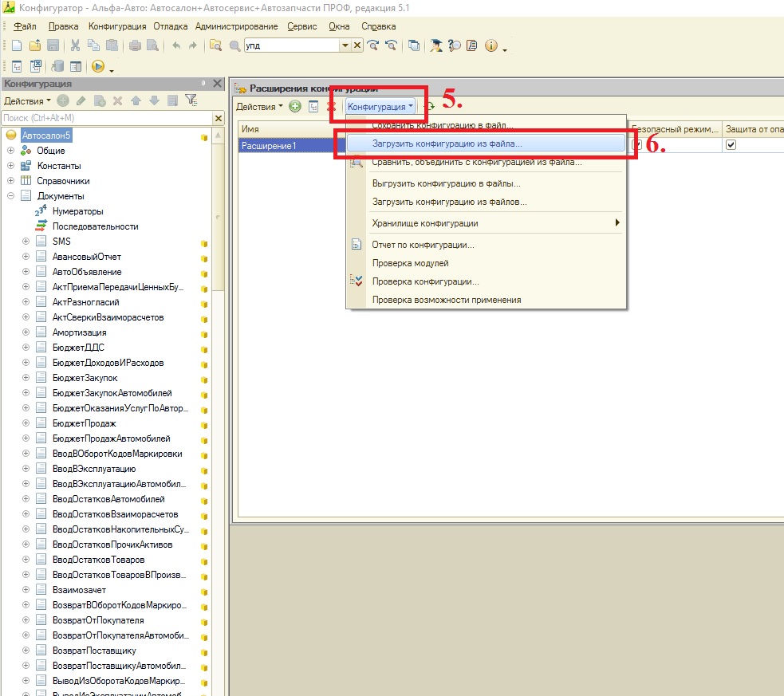The image size is (784, 696).
Task: Collapse the Документы tree node
Action: tap(11, 196)
